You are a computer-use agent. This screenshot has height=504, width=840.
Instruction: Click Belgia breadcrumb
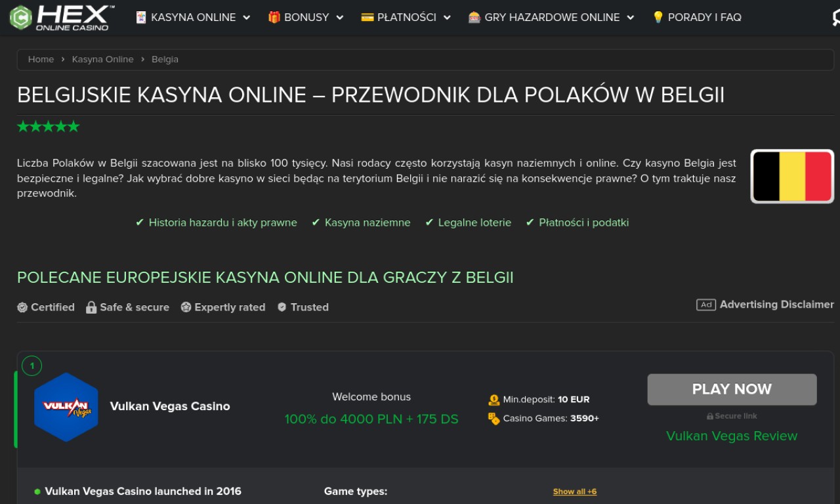165,59
